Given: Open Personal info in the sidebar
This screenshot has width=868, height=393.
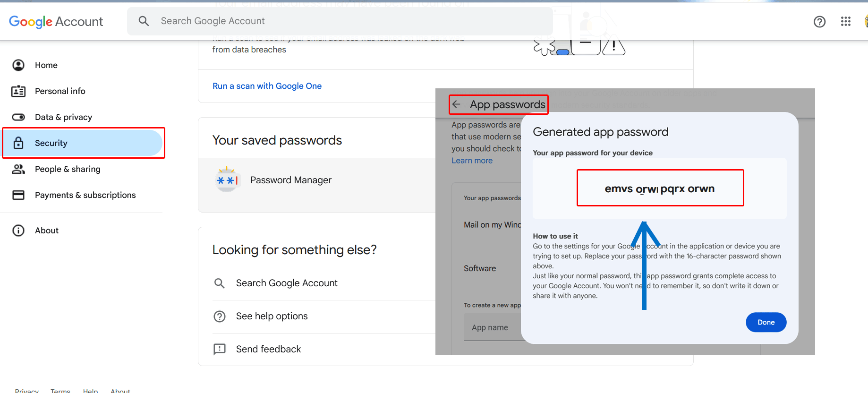Looking at the screenshot, I should pyautogui.click(x=60, y=91).
